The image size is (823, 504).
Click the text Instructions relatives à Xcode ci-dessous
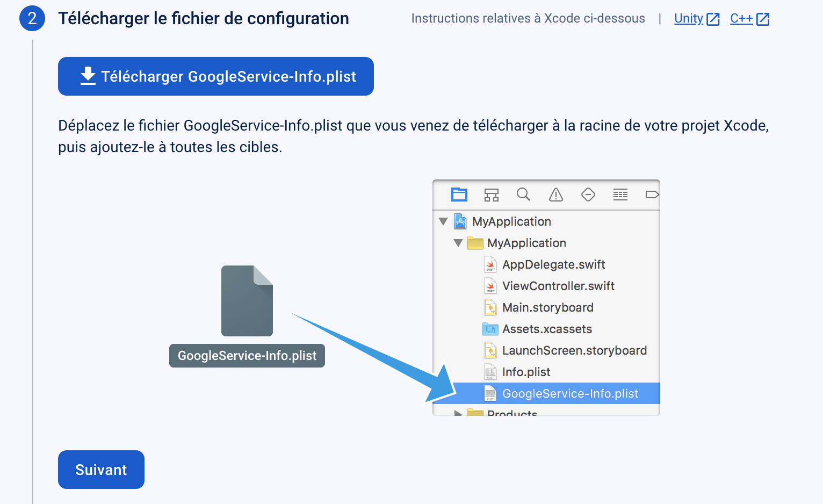528,18
